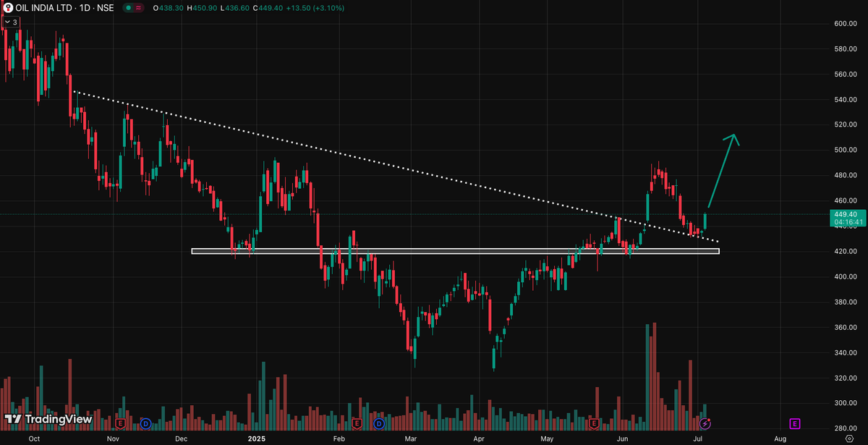868x445 pixels.
Task: Click the dividend D marker before March
Action: coord(380,423)
